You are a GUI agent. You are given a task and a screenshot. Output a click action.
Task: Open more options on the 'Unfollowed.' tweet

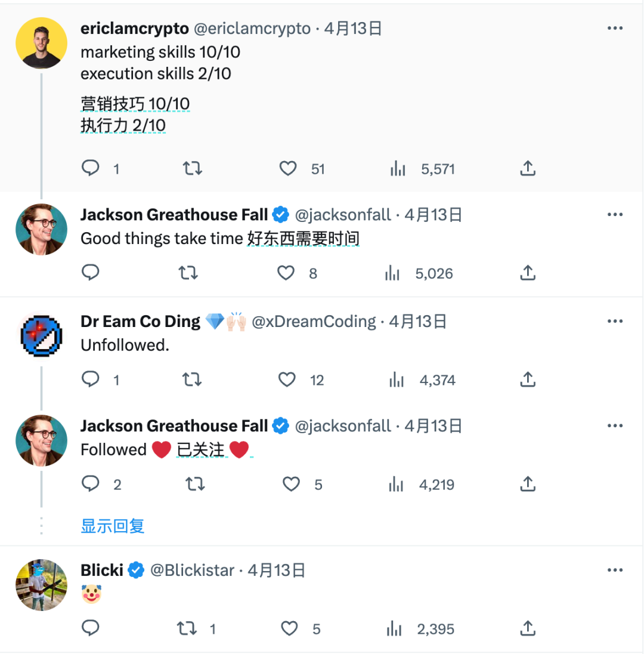point(615,321)
